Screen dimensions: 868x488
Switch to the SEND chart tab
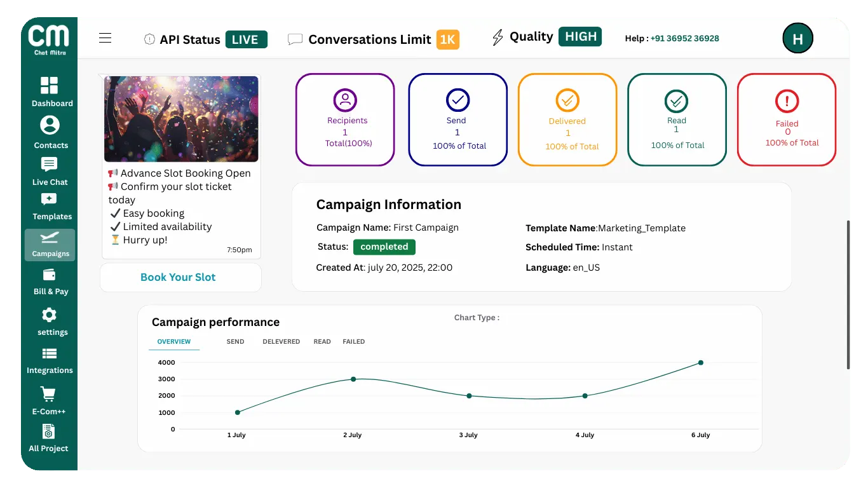(234, 341)
